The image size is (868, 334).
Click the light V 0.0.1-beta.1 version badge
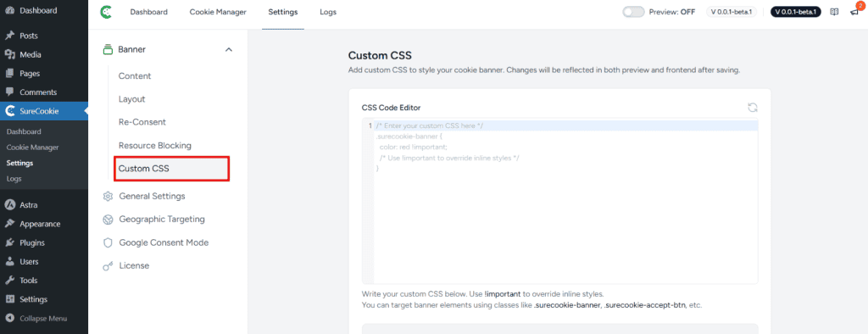click(x=731, y=12)
